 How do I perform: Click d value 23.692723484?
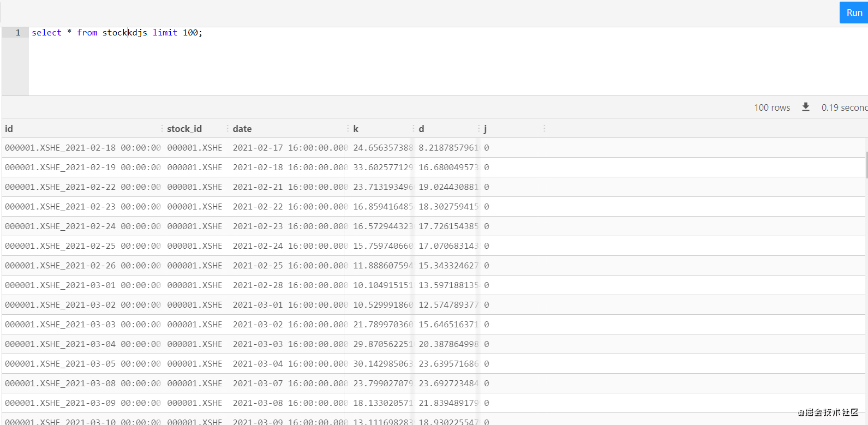(x=448, y=384)
